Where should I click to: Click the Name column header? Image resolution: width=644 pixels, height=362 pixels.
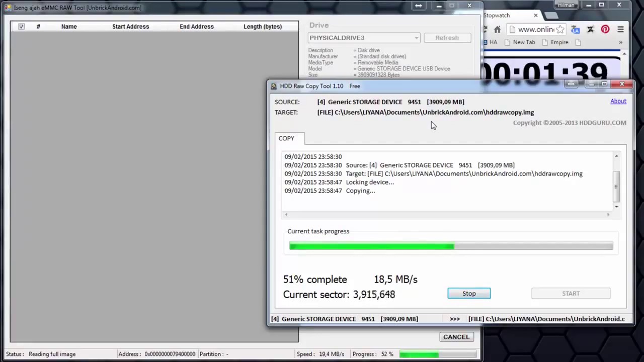click(x=69, y=27)
